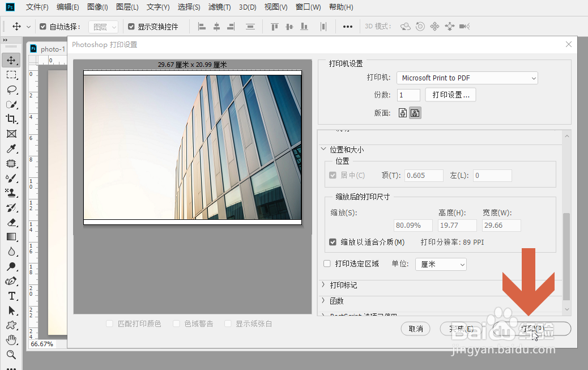
Task: Click align left edges icon
Action: point(202,27)
